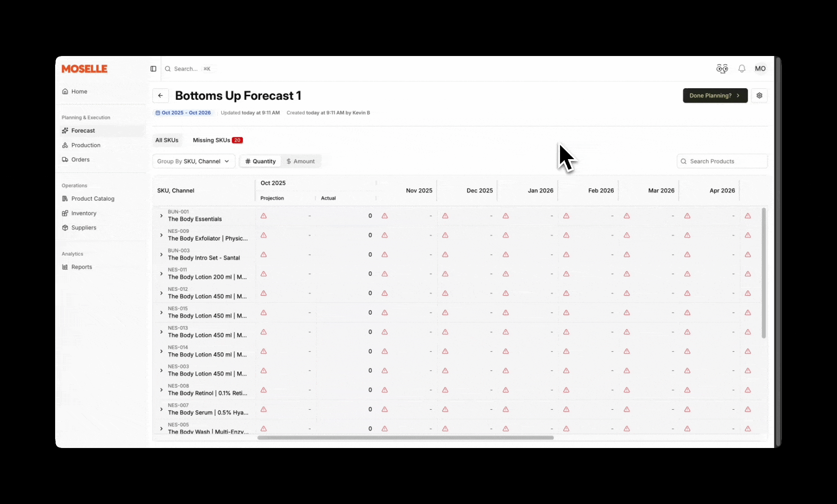This screenshot has width=837, height=504.
Task: Select the All SKUs tab
Action: pyautogui.click(x=167, y=140)
